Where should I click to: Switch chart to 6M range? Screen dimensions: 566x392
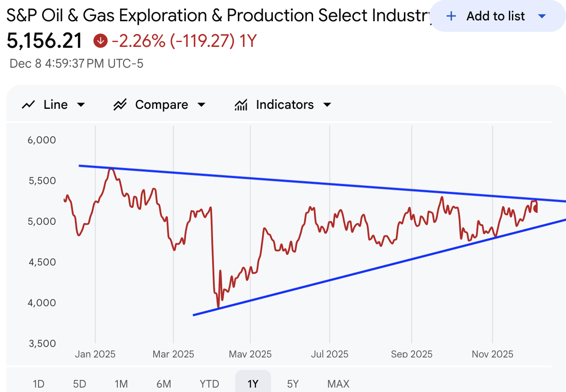pos(163,384)
